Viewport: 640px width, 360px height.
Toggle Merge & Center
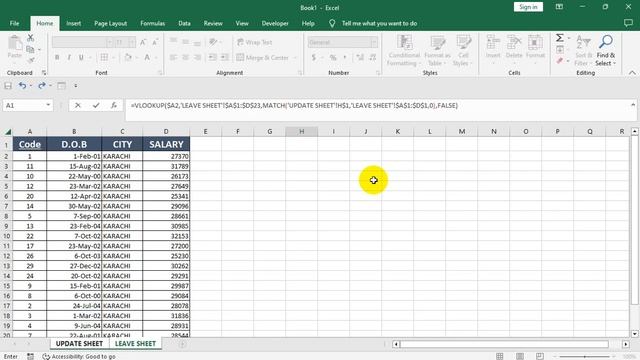pyautogui.click(x=263, y=58)
